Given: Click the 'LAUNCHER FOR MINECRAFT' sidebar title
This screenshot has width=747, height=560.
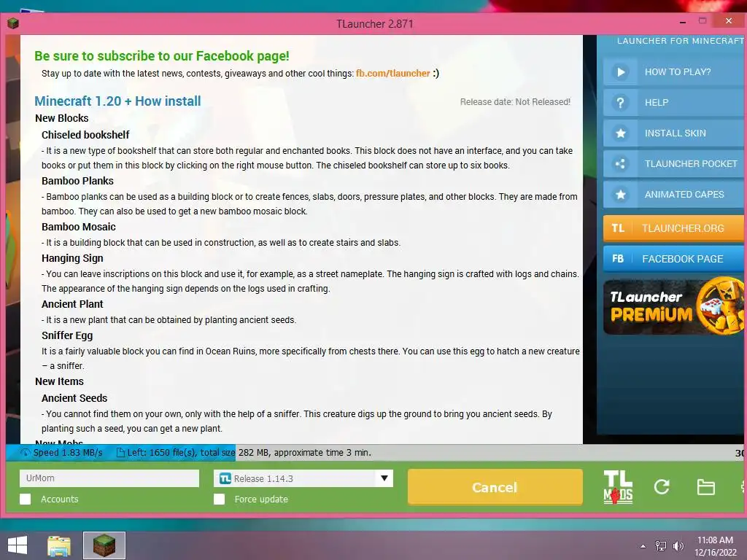Looking at the screenshot, I should [681, 41].
